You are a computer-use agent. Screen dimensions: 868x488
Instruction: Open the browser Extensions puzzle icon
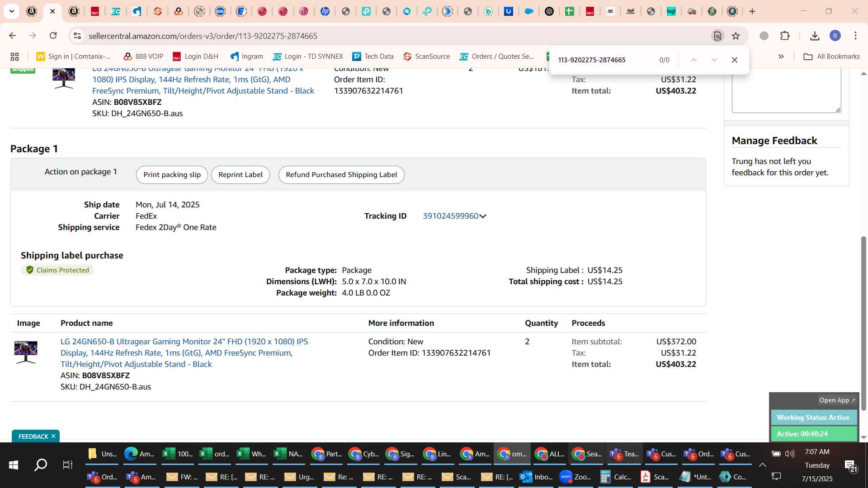tap(785, 36)
